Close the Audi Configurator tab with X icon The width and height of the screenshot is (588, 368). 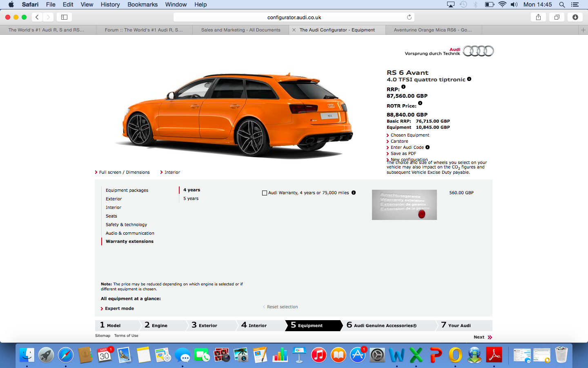(x=294, y=30)
